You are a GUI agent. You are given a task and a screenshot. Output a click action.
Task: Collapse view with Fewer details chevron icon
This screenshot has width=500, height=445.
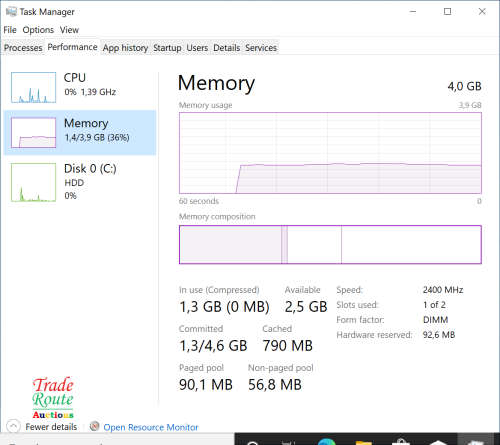coord(13,426)
